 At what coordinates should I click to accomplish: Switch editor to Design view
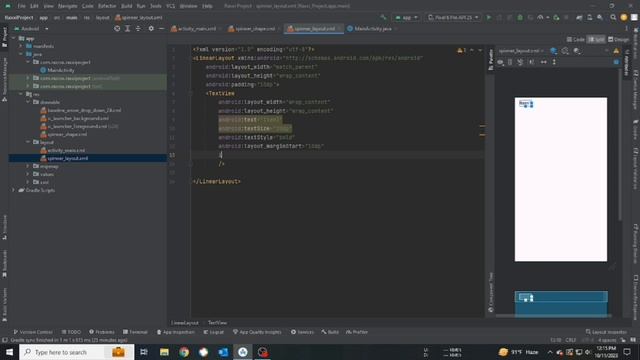click(618, 40)
